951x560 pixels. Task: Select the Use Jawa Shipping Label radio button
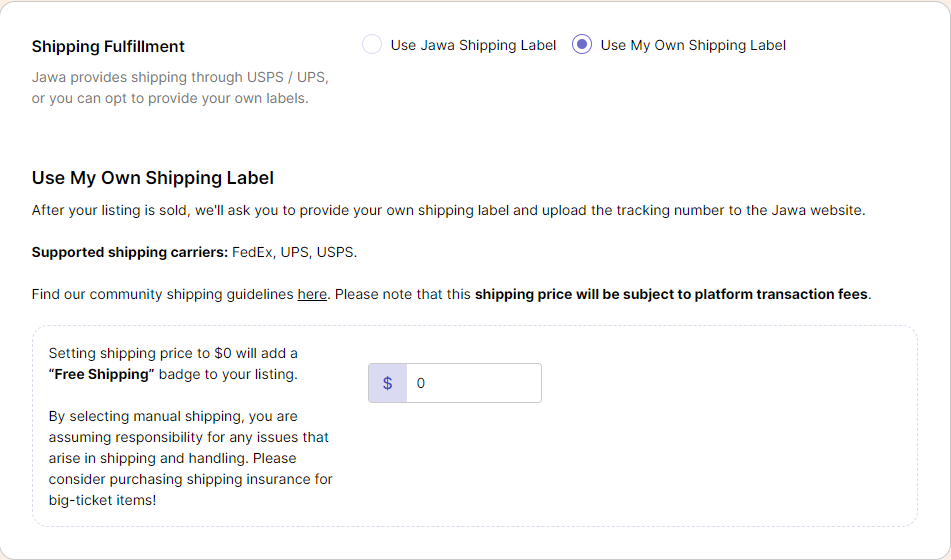372,45
